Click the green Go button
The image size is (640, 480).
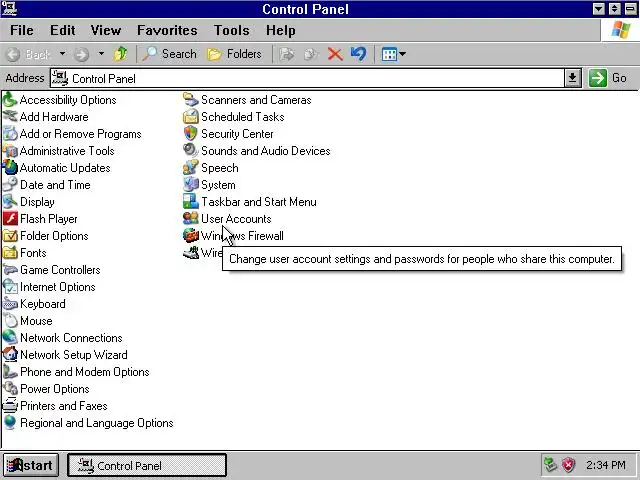pos(607,78)
